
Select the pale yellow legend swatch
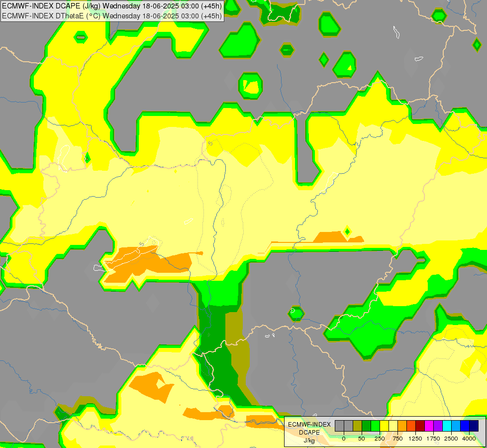(x=393, y=426)
